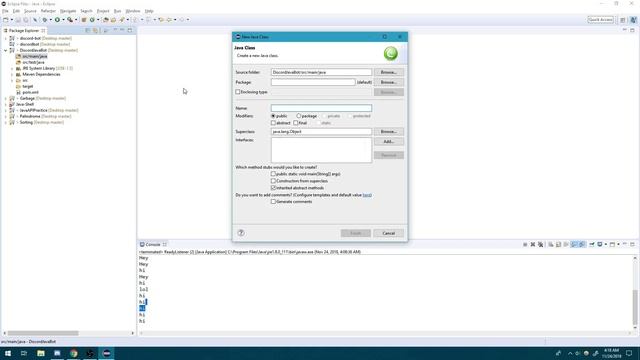Check the Enclosing type checkbox
The height and width of the screenshot is (360, 640).
238,92
